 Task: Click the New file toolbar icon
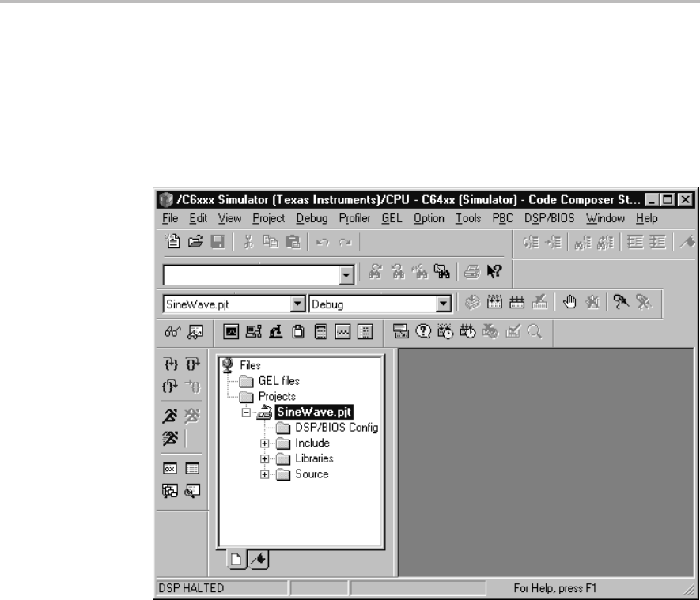click(x=172, y=242)
